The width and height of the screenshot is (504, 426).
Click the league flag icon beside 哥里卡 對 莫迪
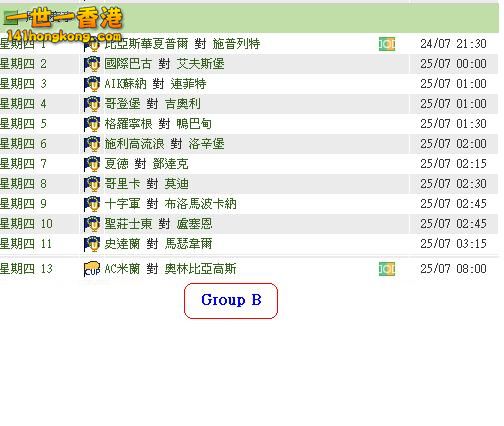(x=92, y=184)
